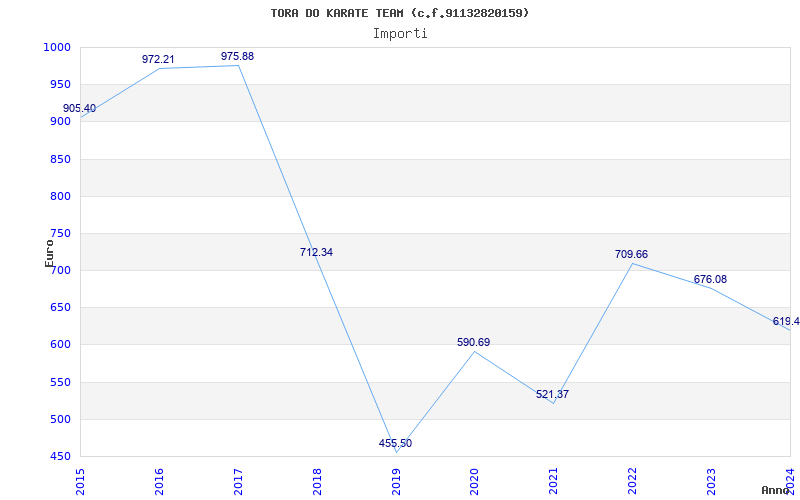
Task: Click the 950 y-axis tick label
Action: (x=60, y=85)
